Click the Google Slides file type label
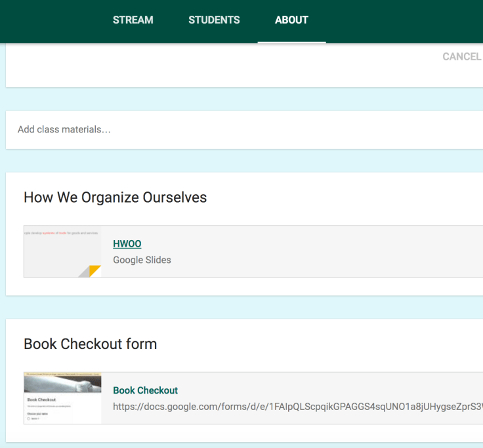 click(x=142, y=260)
